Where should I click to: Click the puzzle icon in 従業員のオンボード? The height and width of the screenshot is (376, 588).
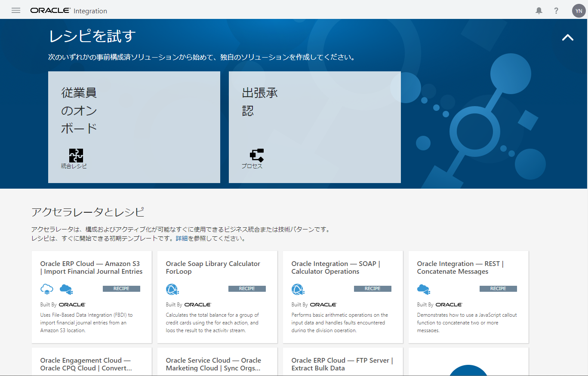(76, 155)
